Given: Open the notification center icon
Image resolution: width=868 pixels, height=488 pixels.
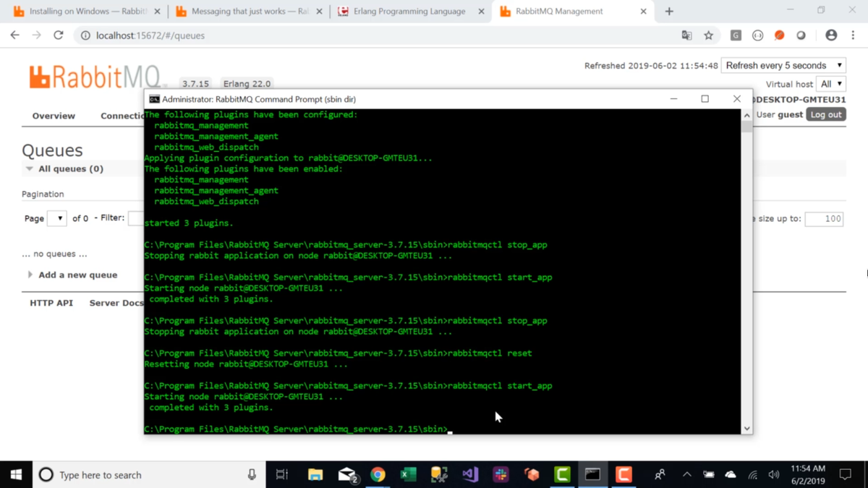Looking at the screenshot, I should 845,475.
